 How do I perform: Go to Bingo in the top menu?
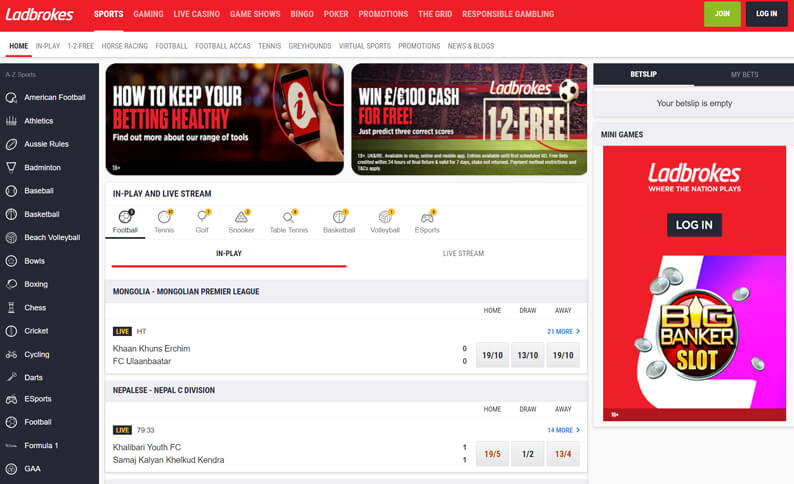click(302, 14)
